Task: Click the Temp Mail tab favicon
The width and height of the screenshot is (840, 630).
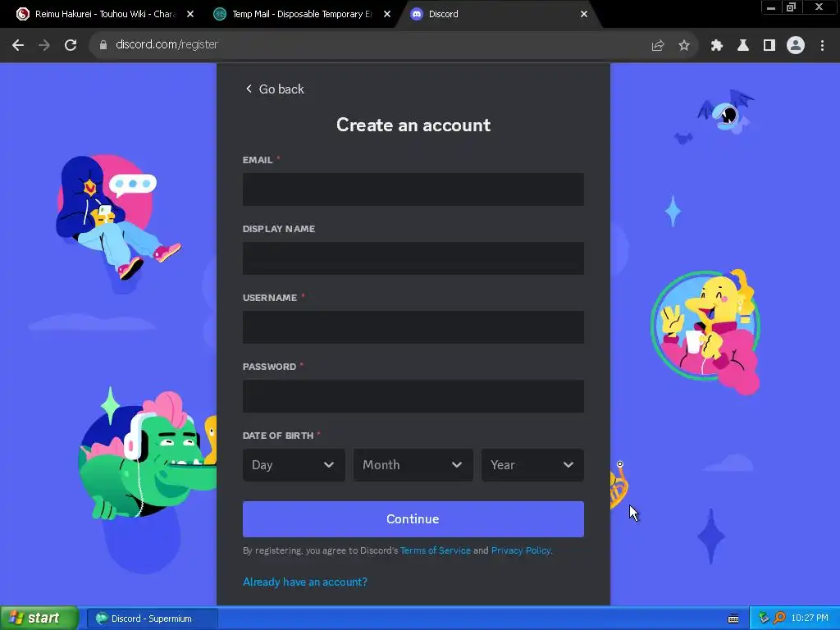Action: [220, 14]
